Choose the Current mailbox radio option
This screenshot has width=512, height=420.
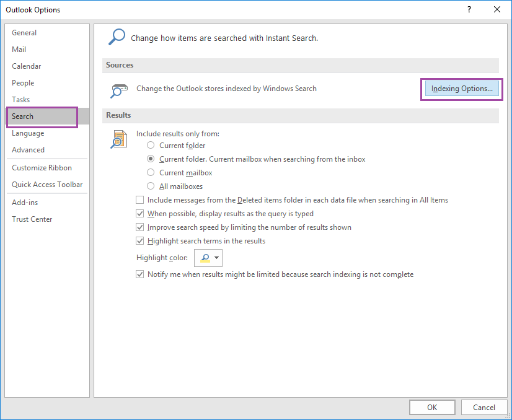coord(151,173)
